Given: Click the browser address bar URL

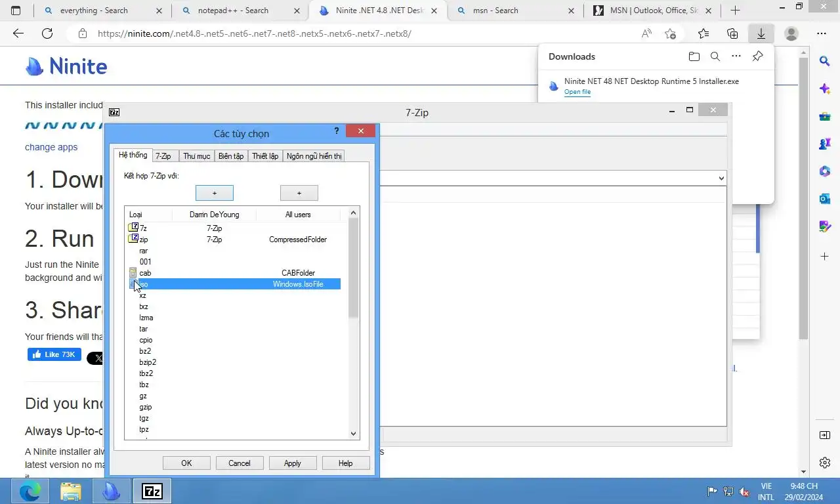Looking at the screenshot, I should 255,33.
